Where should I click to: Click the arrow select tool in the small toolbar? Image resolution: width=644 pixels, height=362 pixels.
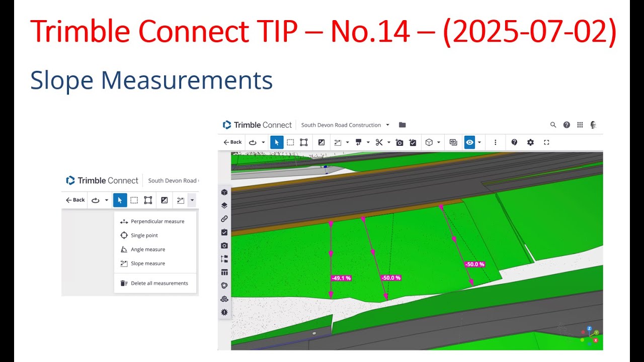tap(120, 200)
